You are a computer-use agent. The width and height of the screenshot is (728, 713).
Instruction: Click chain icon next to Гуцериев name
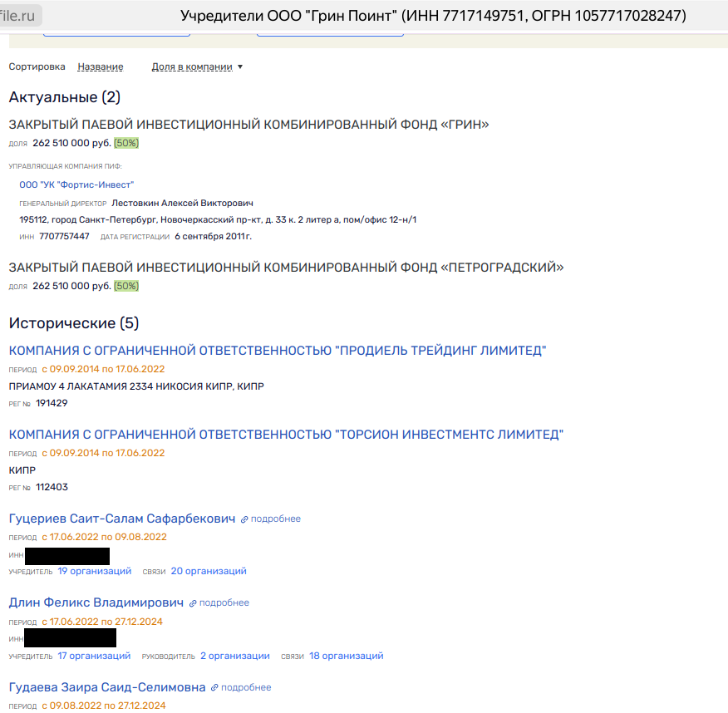(244, 519)
